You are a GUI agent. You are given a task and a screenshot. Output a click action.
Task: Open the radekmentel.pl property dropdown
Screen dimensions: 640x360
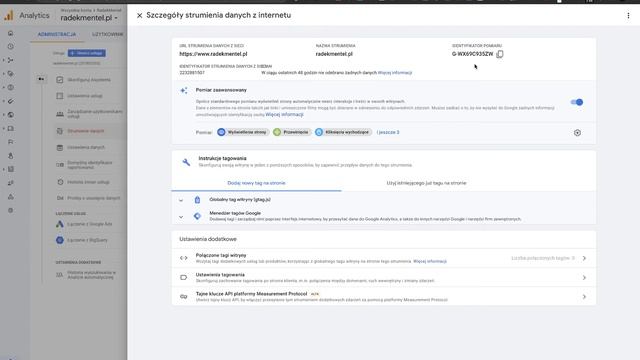click(x=89, y=18)
